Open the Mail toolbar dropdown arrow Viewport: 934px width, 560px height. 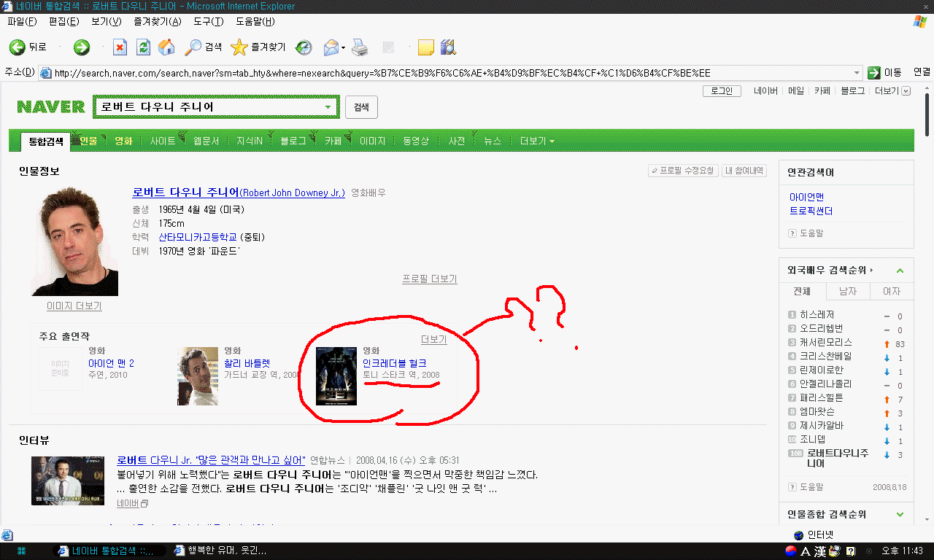click(x=343, y=48)
